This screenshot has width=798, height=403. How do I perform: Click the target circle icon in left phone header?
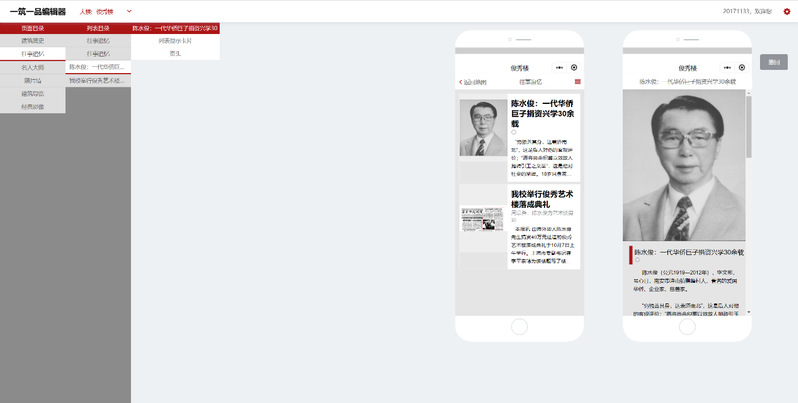coord(574,67)
